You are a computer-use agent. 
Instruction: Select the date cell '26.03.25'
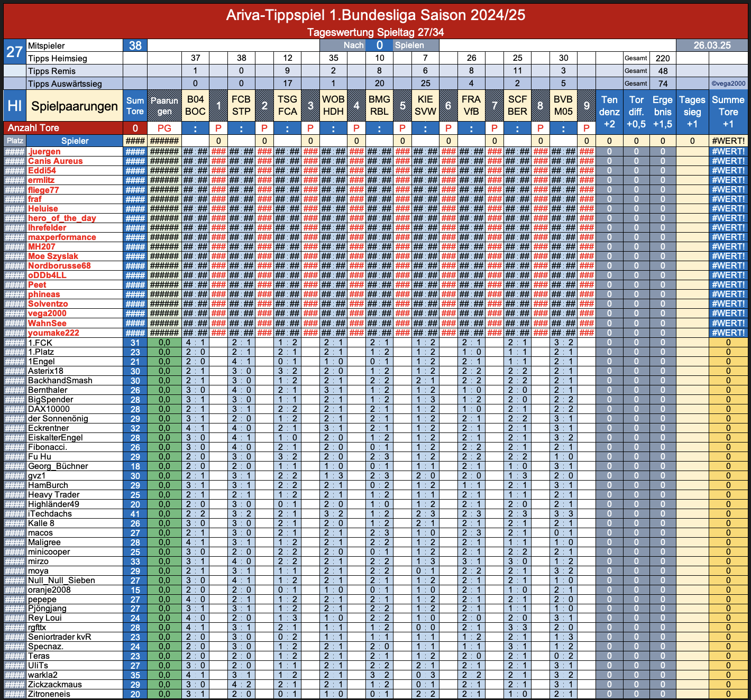(712, 45)
